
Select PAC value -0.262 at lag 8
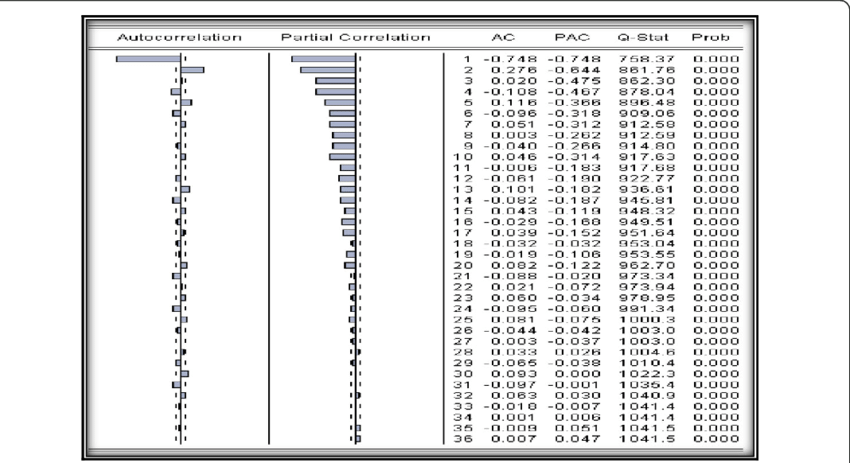pyautogui.click(x=574, y=135)
